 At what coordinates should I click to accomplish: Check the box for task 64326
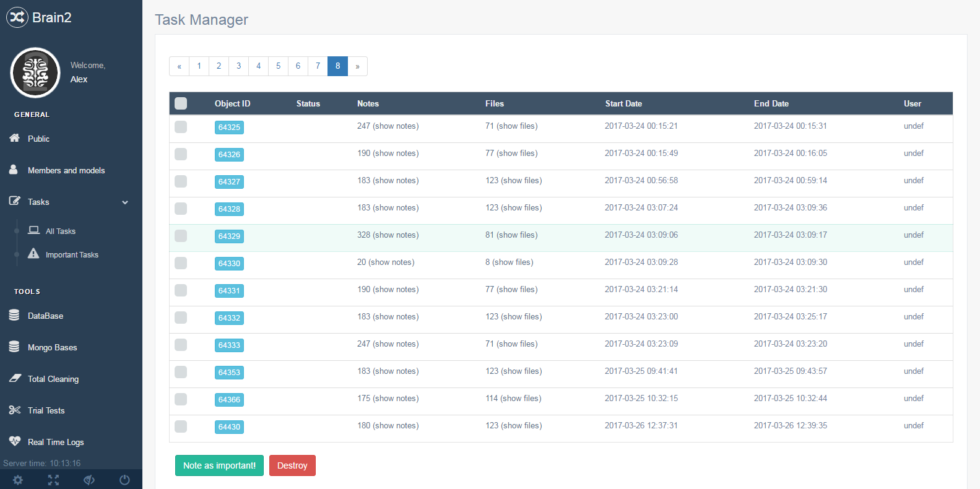click(x=181, y=154)
